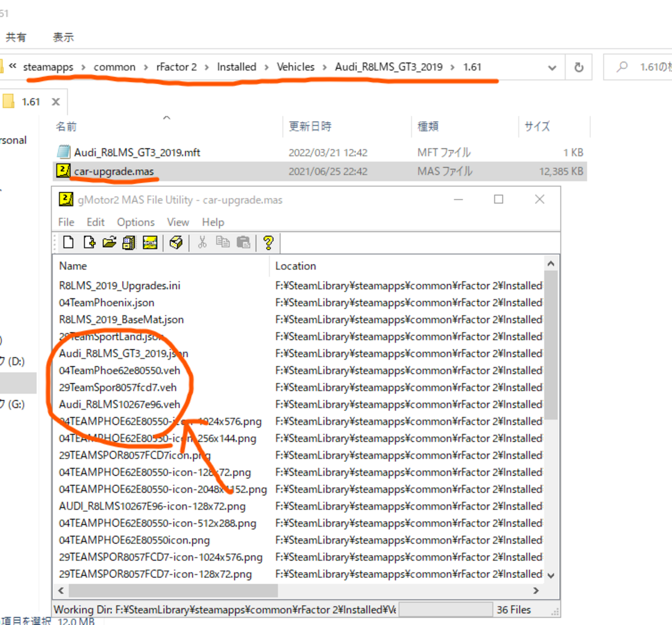Open the View menu
The image size is (672, 625).
coord(178,222)
